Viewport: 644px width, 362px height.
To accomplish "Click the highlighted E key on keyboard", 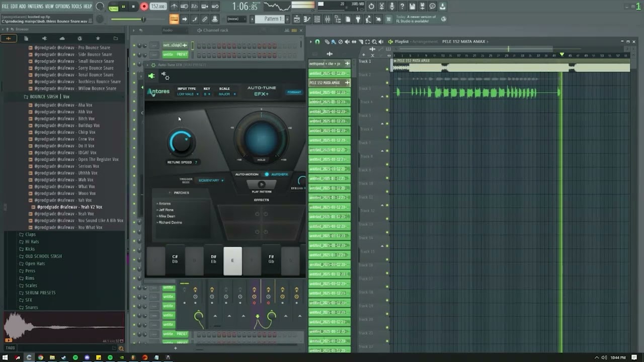I will [232, 261].
